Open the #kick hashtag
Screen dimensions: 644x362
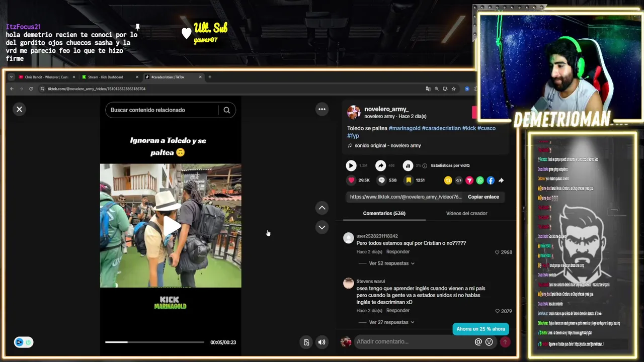coord(469,128)
